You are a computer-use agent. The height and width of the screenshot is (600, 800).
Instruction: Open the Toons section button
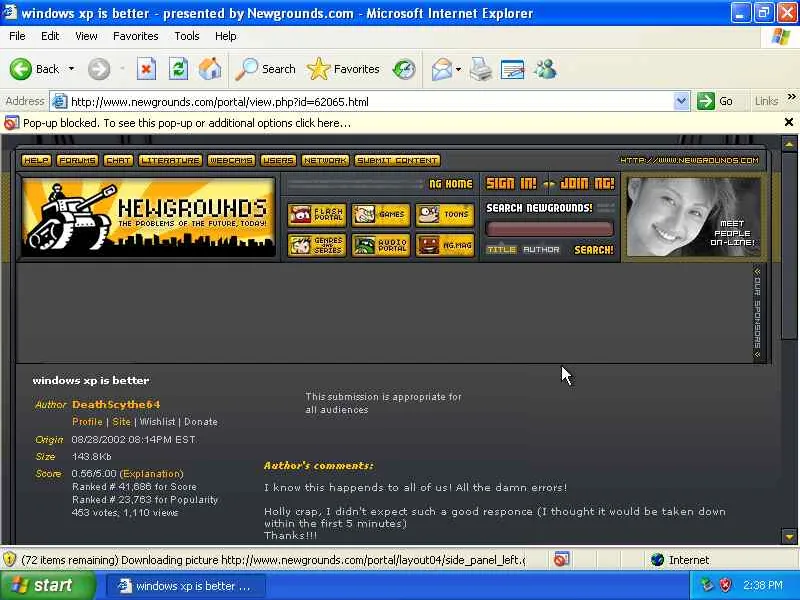pyautogui.click(x=444, y=215)
